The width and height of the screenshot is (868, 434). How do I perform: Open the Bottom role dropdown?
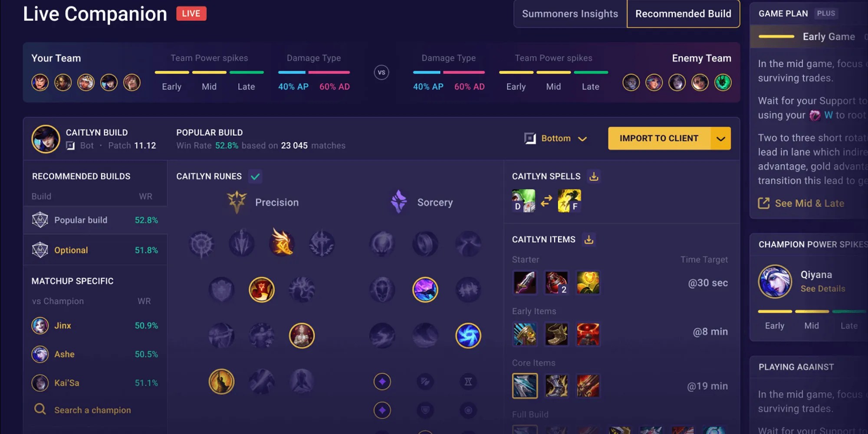click(556, 138)
